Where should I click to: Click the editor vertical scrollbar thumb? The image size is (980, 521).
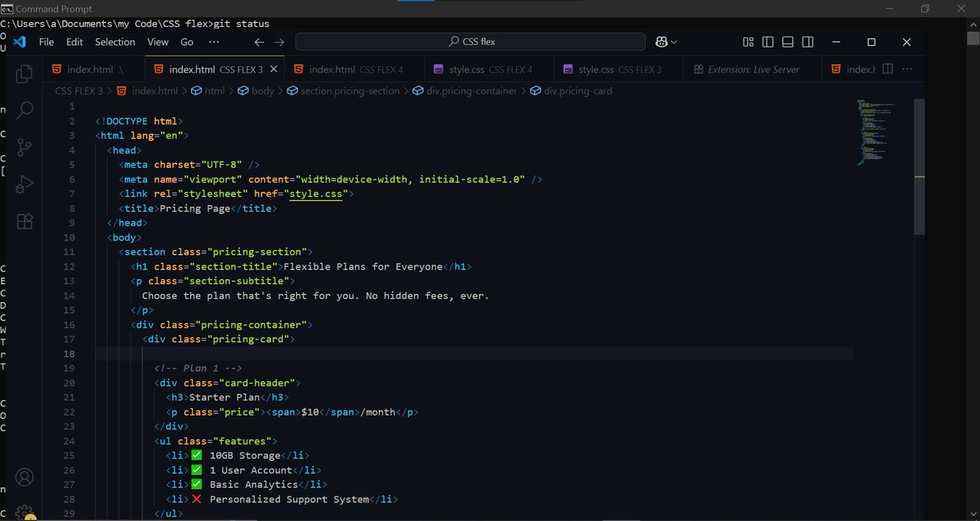[919, 167]
